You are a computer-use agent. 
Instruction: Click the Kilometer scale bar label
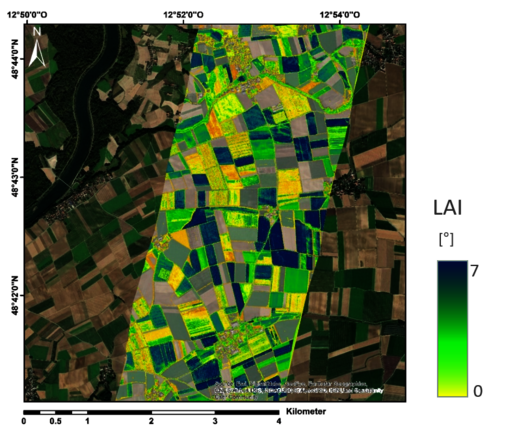pos(306,411)
